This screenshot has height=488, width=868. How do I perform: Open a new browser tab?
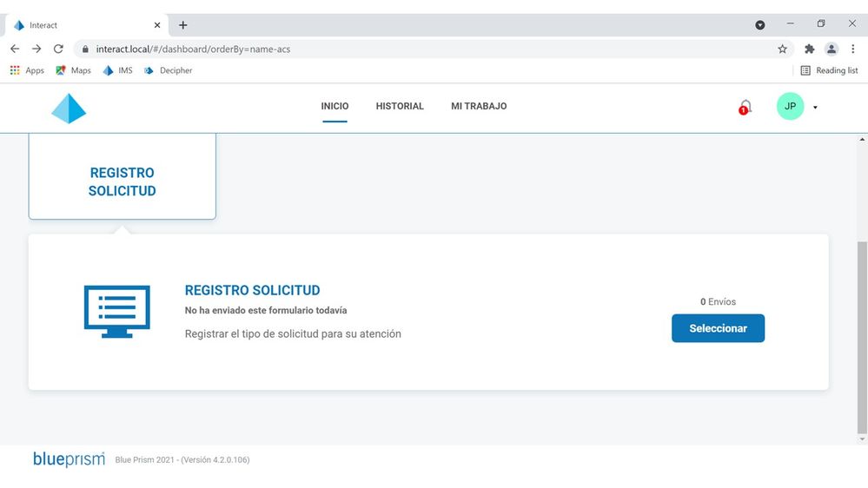tap(183, 25)
